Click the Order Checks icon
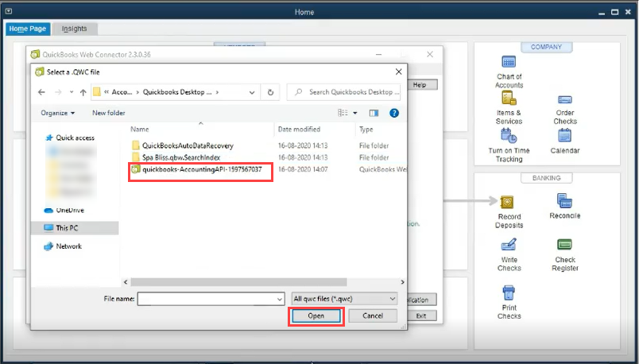This screenshot has width=639, height=364. (x=565, y=99)
